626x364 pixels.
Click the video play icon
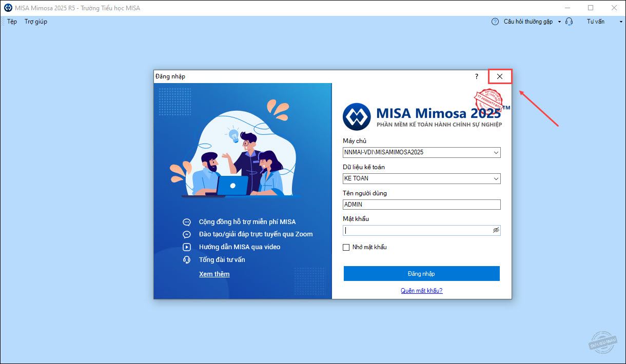tap(187, 247)
